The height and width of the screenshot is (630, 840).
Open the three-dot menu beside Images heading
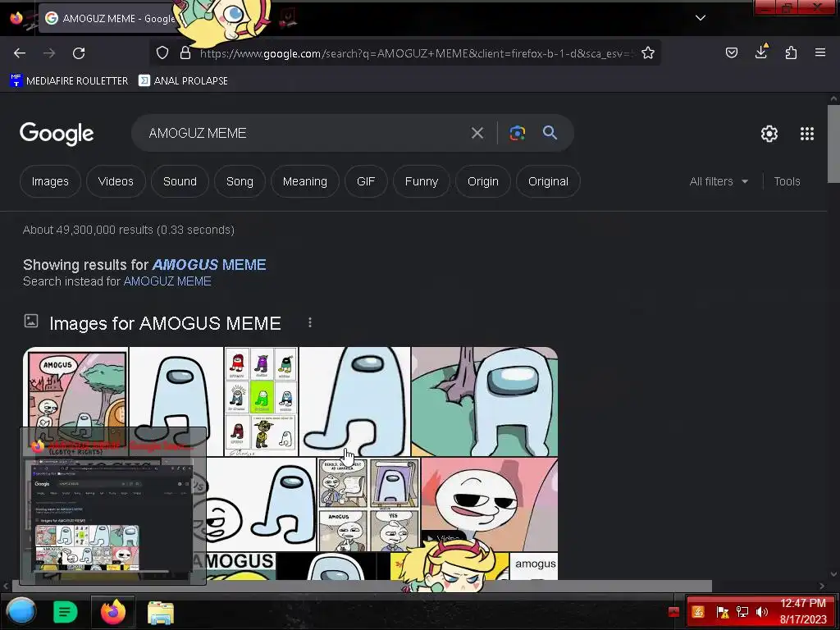point(309,322)
